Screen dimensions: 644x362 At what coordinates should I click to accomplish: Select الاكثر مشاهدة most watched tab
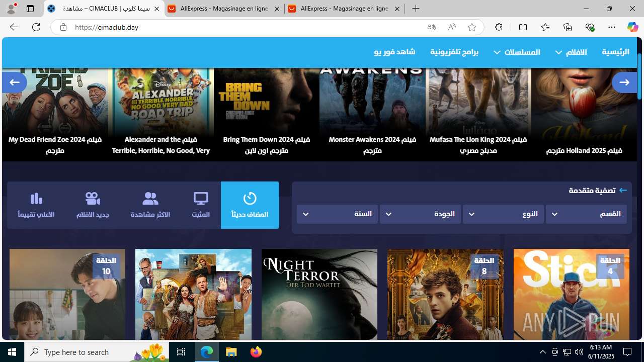pyautogui.click(x=150, y=205)
